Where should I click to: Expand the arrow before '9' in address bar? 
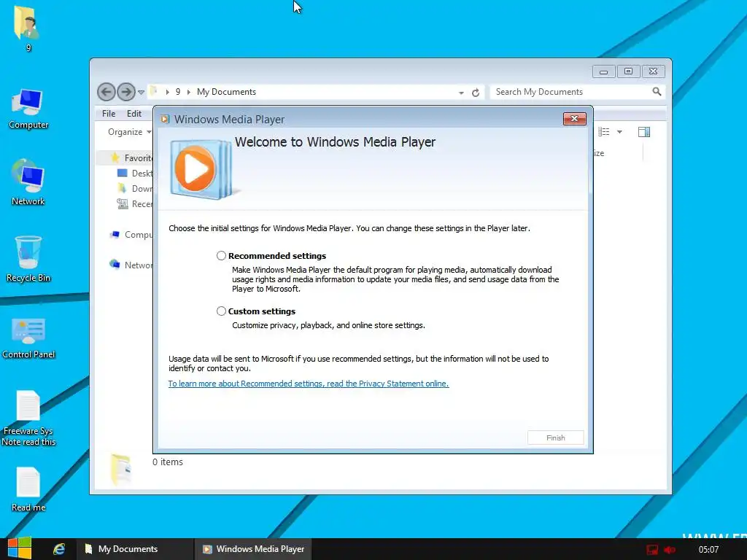(167, 92)
